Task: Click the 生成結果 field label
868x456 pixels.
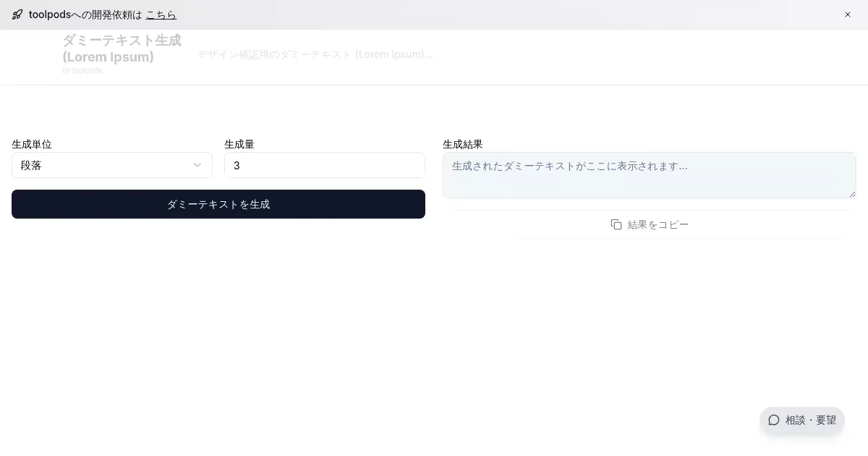Action: [x=463, y=144]
